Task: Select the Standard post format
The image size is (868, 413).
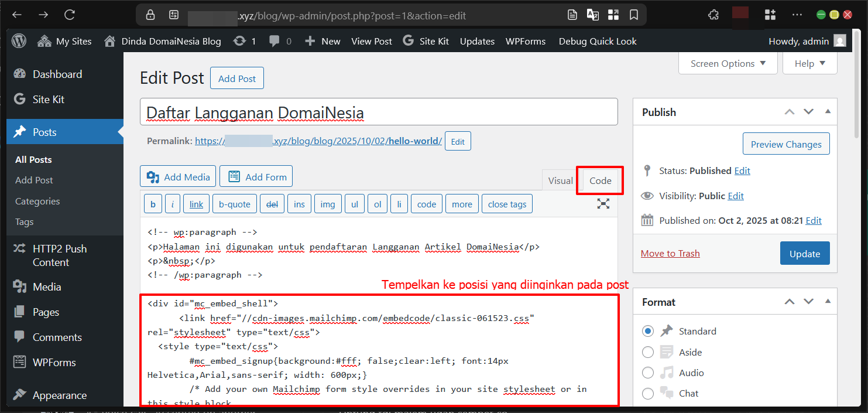Action: (x=648, y=330)
